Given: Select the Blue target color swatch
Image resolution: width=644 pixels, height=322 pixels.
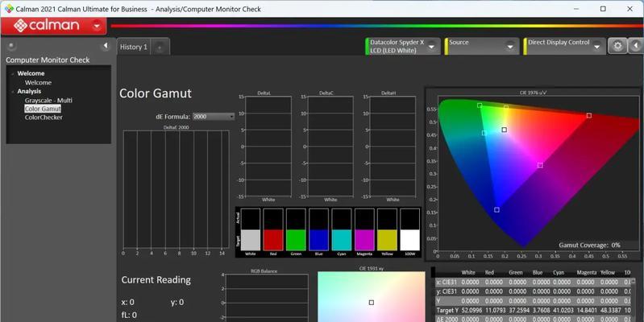Looking at the screenshot, I should point(318,240).
